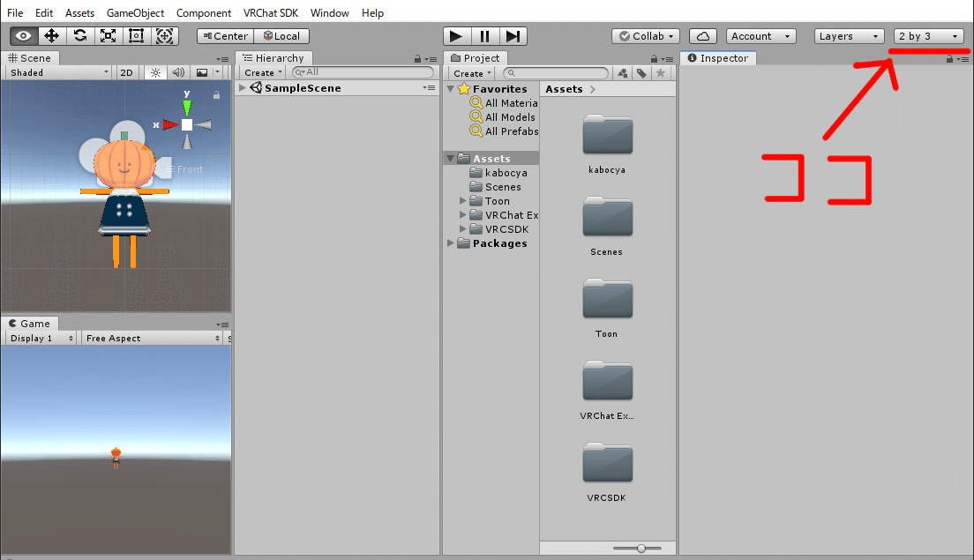The image size is (974, 560).
Task: Select the Scale tool
Action: [109, 36]
